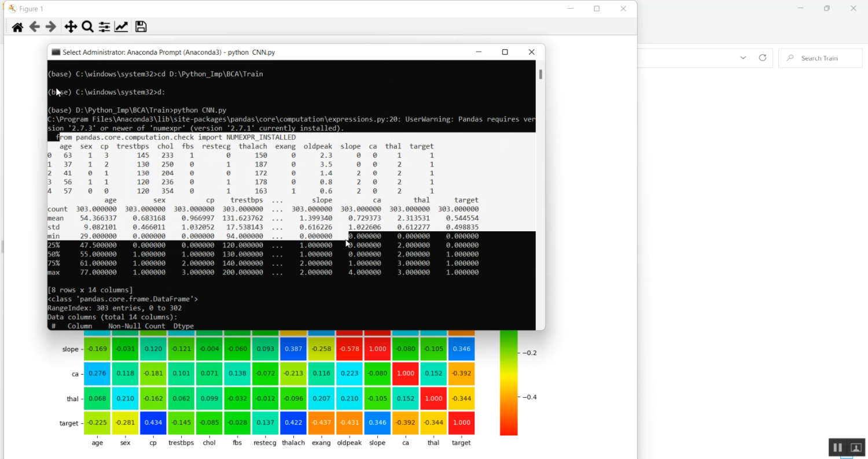
Task: Minimize the Anaconda Prompt window
Action: pos(479,52)
